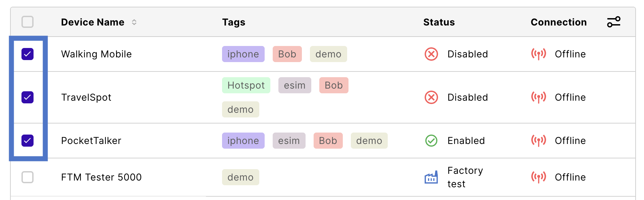Uncheck the Walking Mobile row checkbox
The width and height of the screenshot is (644, 200).
coord(28,54)
